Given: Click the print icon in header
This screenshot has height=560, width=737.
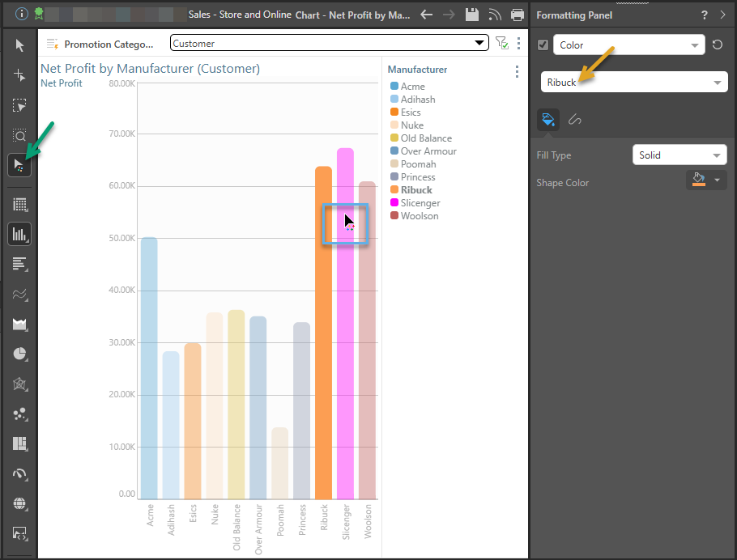Looking at the screenshot, I should pyautogui.click(x=518, y=15).
